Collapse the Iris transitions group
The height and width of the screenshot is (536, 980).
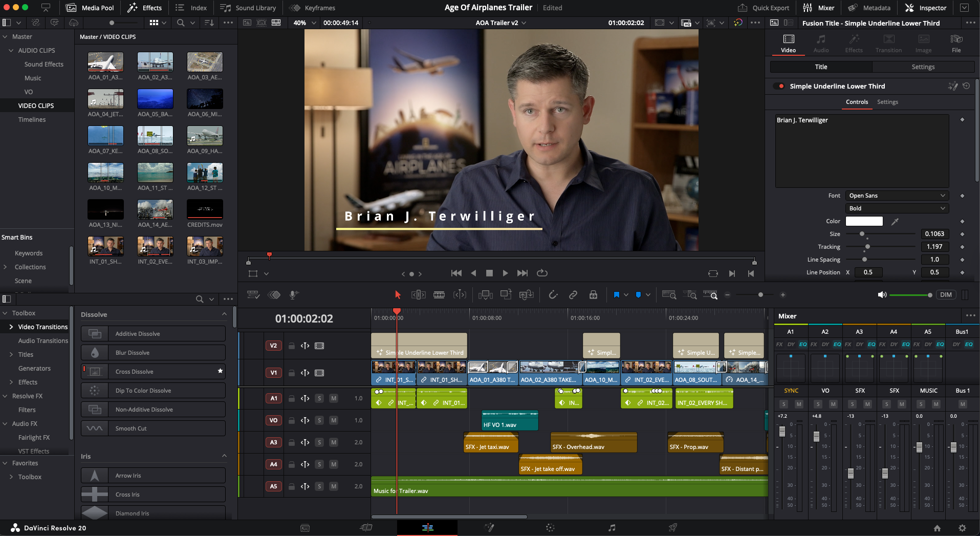pos(224,456)
